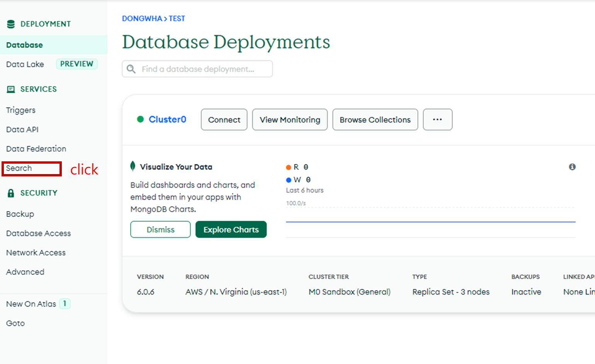Open Data Federation section
Screen dimensions: 595x364
click(x=36, y=149)
